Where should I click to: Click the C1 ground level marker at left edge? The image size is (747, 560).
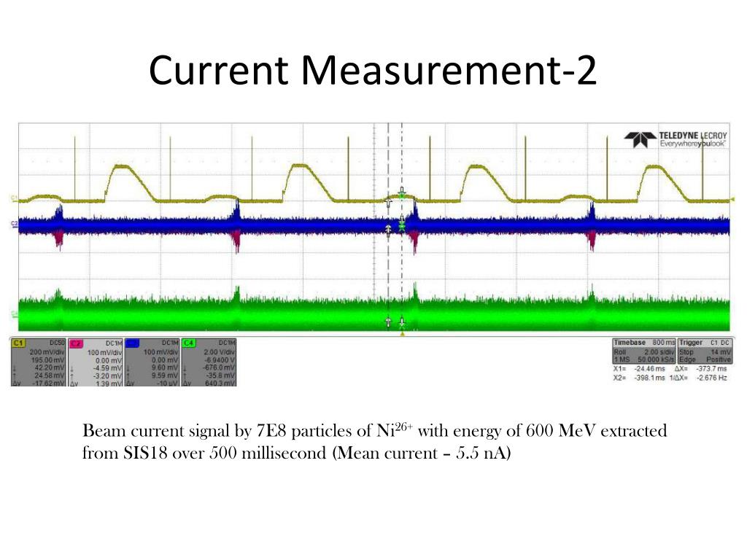[15, 198]
